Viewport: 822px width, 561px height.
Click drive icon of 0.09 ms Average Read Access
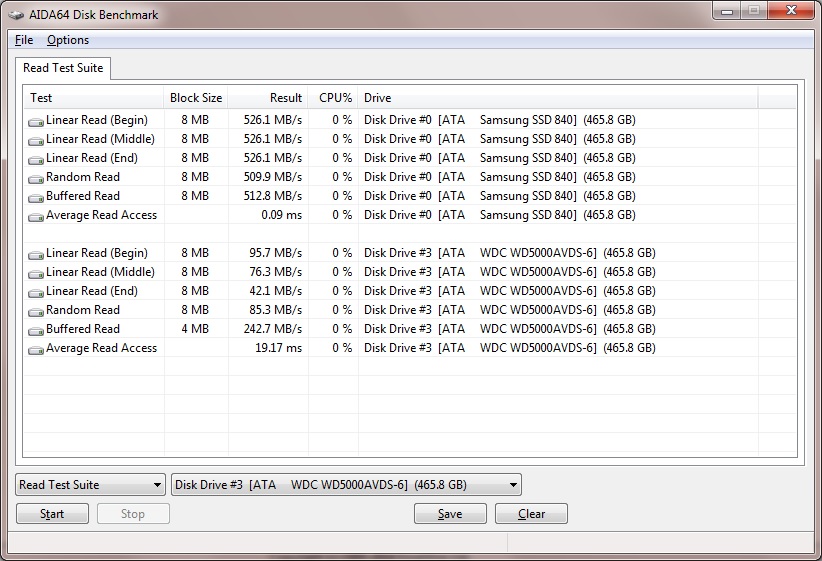point(36,217)
